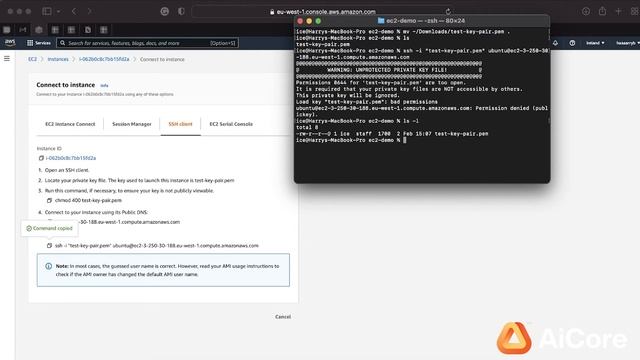640x360 pixels.
Task: Open the instance ID breadcrumb link
Action: coord(104,59)
